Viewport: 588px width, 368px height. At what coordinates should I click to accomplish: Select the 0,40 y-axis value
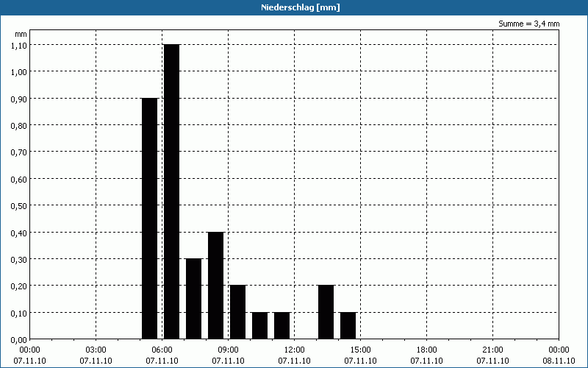[19, 233]
